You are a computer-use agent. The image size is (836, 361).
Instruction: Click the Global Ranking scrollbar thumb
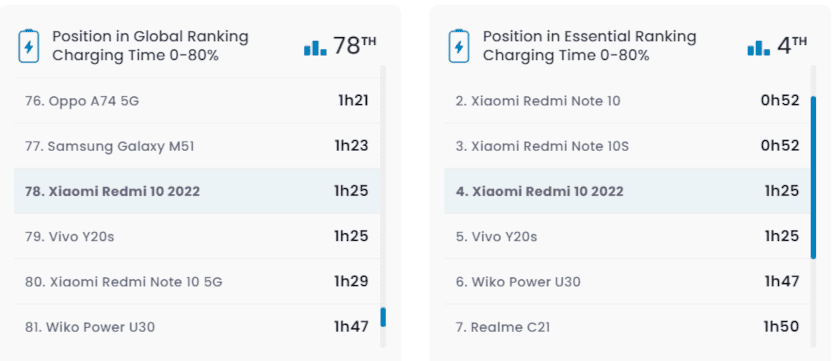click(383, 317)
